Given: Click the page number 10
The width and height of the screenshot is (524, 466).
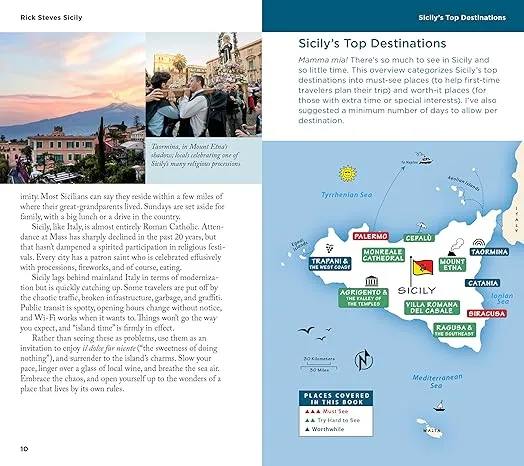Looking at the screenshot, I should tap(24, 449).
